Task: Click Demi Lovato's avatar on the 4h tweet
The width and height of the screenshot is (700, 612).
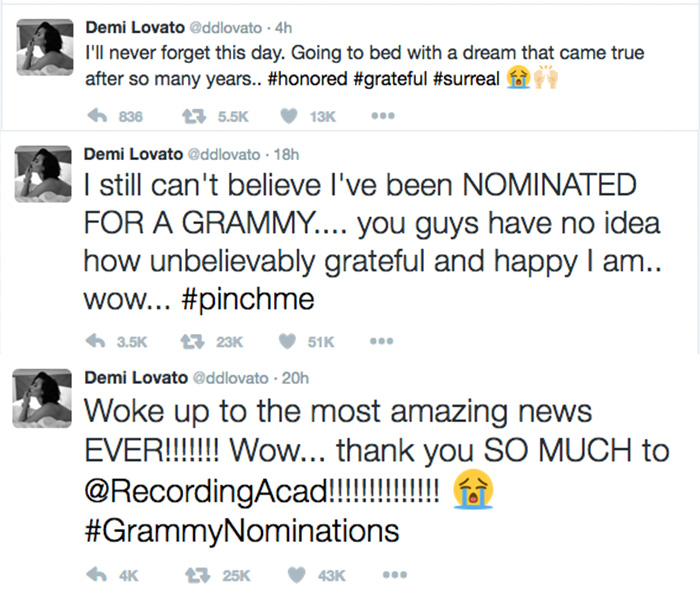Action: tap(45, 46)
